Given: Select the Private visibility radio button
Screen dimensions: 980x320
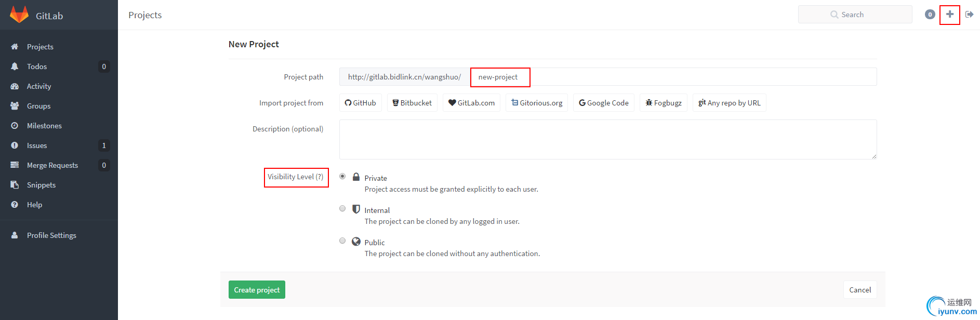Looking at the screenshot, I should [342, 177].
